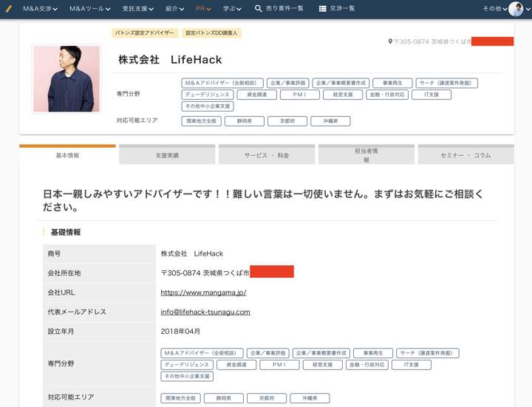
Task: Click the pencil logo icon
Action: coord(9,9)
